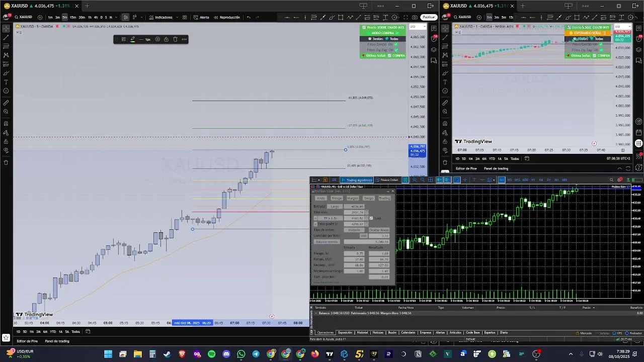Click the Stop-loss value field in Position Sizer

(354, 212)
